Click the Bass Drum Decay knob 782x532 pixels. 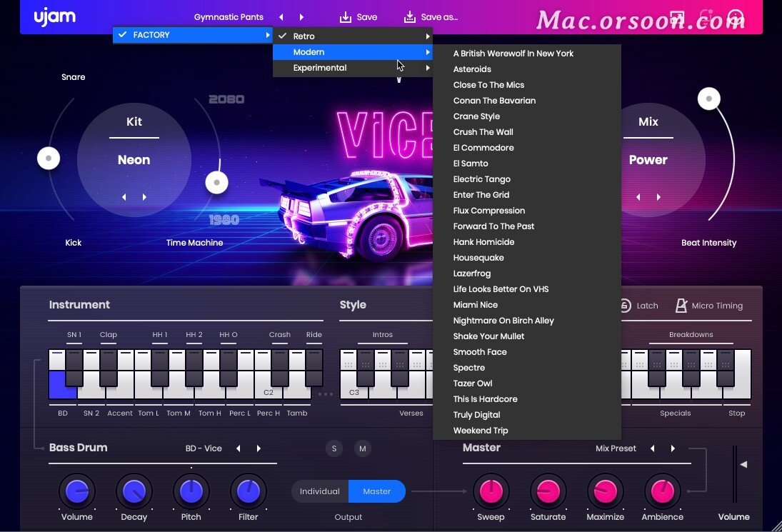(x=134, y=491)
